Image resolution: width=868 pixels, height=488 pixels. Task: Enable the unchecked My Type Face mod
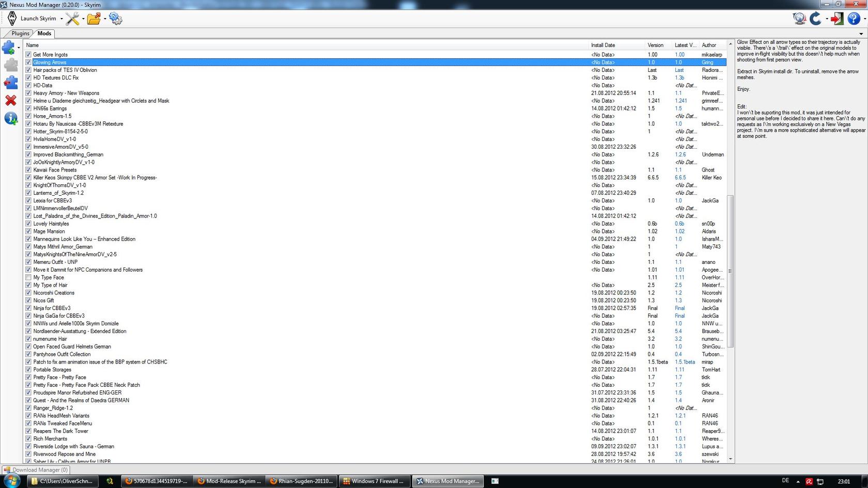28,277
